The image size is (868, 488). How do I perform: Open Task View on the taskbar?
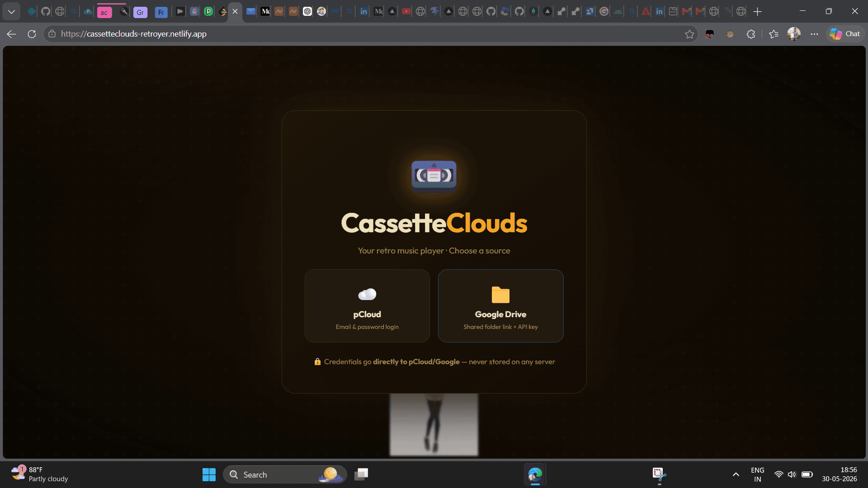coord(361,474)
